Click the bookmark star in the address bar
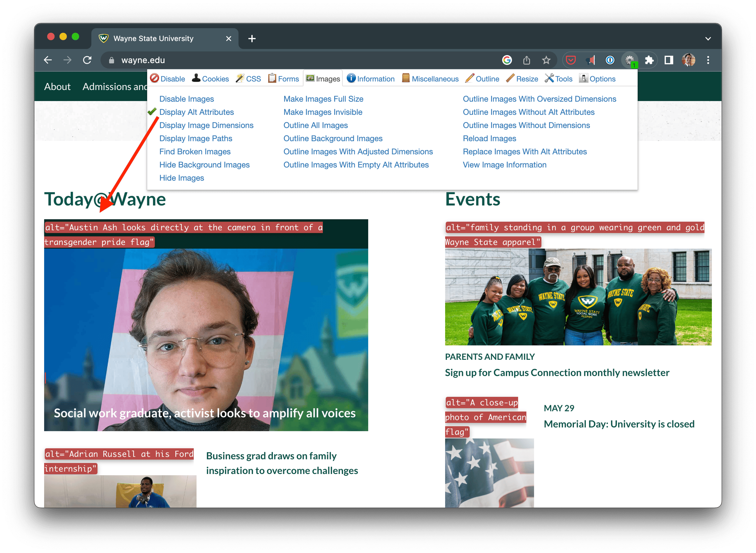This screenshot has width=756, height=553. click(x=546, y=60)
